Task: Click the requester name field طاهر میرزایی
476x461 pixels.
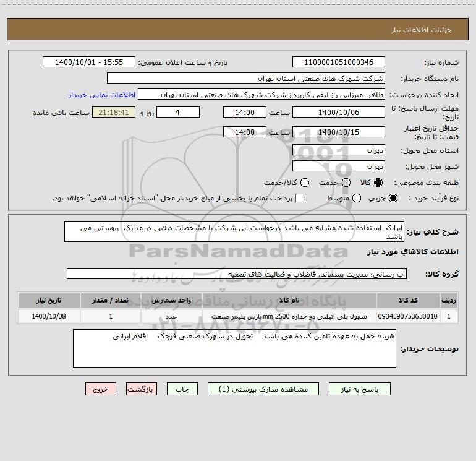Action: 261,95
